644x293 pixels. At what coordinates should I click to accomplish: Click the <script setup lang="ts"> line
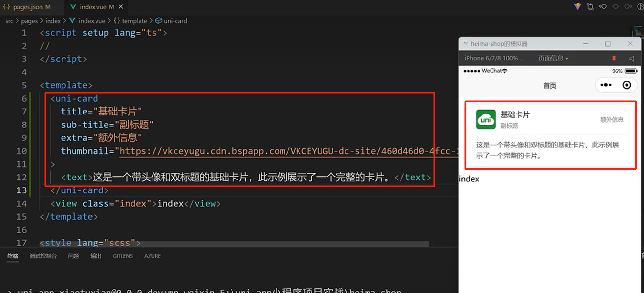[104, 33]
